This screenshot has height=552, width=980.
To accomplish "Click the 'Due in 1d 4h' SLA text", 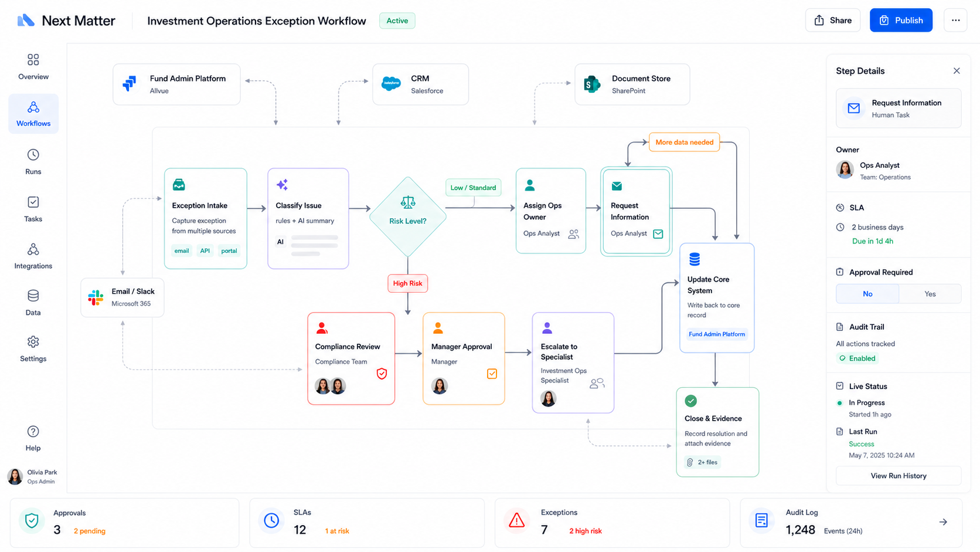I will pos(873,241).
